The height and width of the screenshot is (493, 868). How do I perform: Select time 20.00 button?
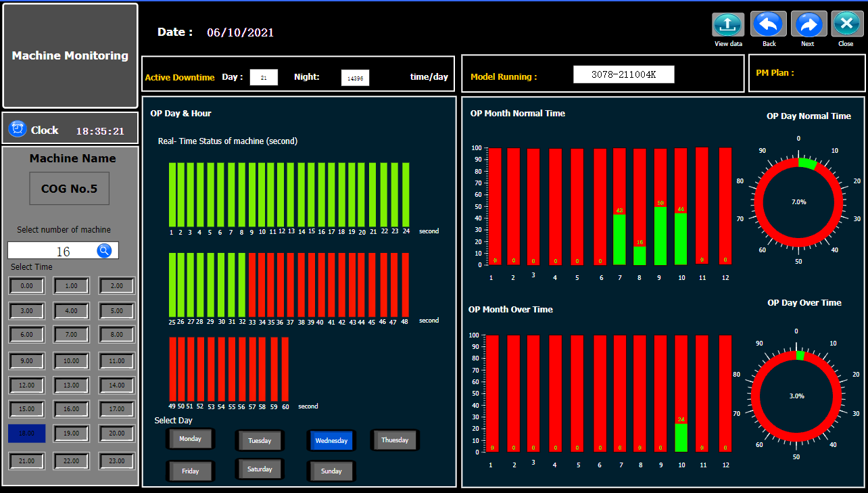tap(117, 433)
